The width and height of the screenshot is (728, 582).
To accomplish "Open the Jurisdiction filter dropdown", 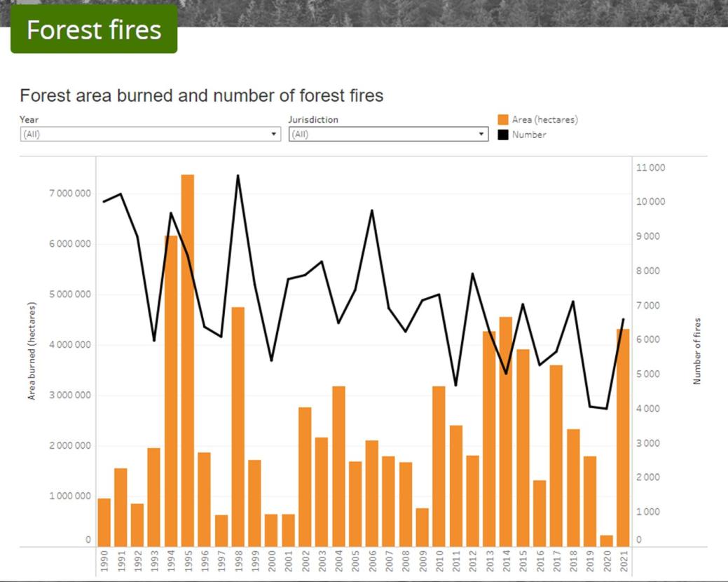I will (388, 134).
